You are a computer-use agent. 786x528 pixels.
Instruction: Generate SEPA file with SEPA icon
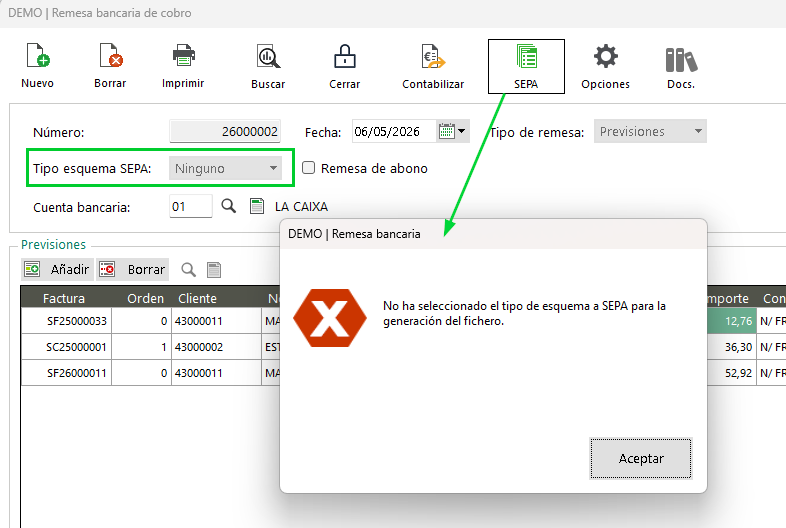(526, 56)
